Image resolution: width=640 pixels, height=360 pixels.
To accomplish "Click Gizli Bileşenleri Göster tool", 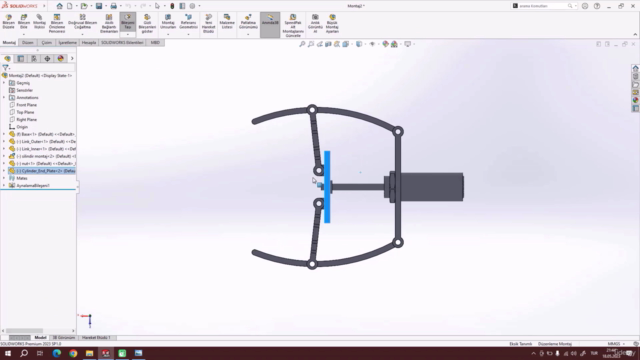I will pos(147,23).
